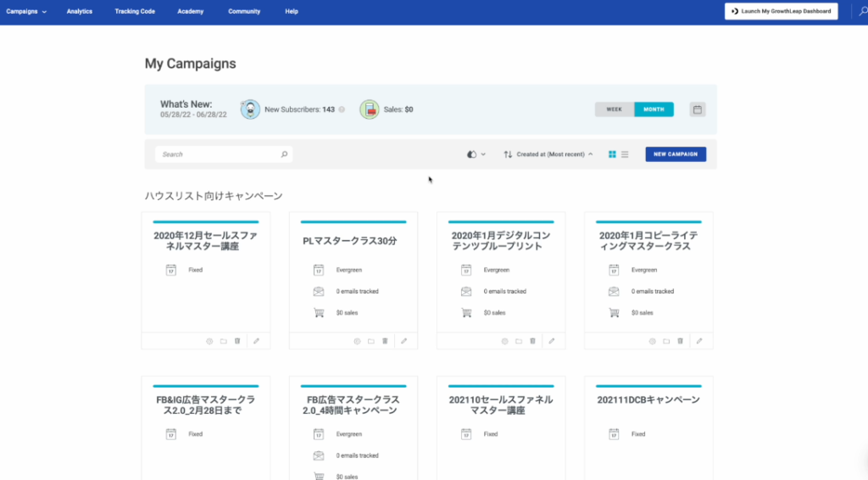The width and height of the screenshot is (868, 480).
Task: Open 2020年12月セールスファネルマスター講座 campaign title
Action: (x=205, y=241)
